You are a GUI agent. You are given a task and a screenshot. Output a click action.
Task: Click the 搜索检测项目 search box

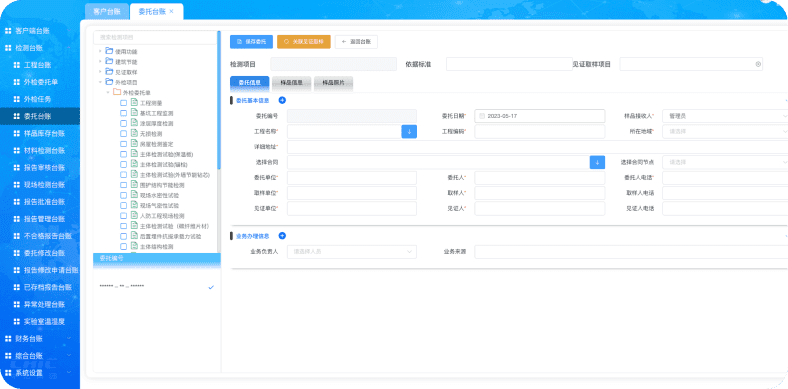coord(155,37)
